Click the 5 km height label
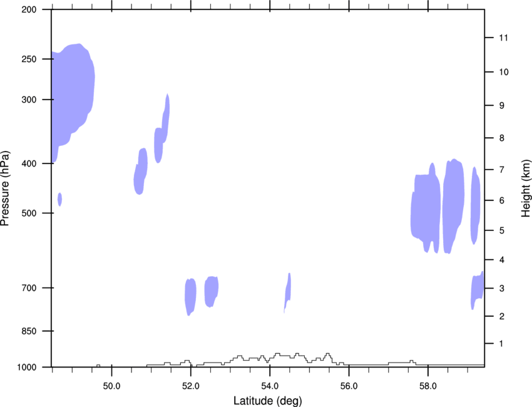The height and width of the screenshot is (407, 532). [502, 230]
